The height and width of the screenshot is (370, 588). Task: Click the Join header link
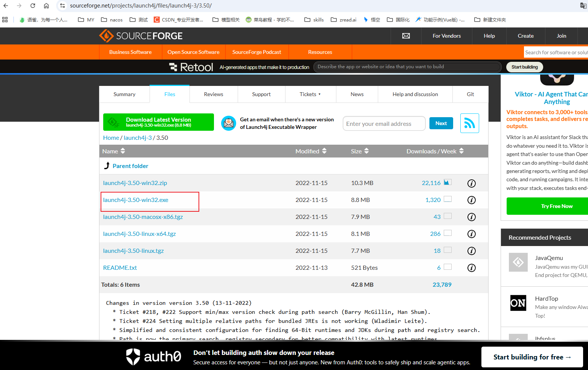click(562, 36)
